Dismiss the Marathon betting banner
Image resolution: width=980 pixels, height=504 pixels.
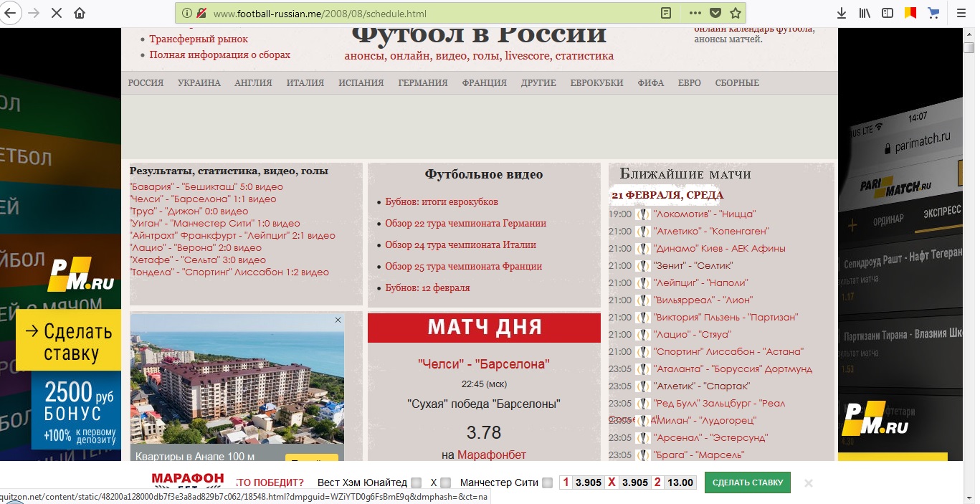(809, 483)
